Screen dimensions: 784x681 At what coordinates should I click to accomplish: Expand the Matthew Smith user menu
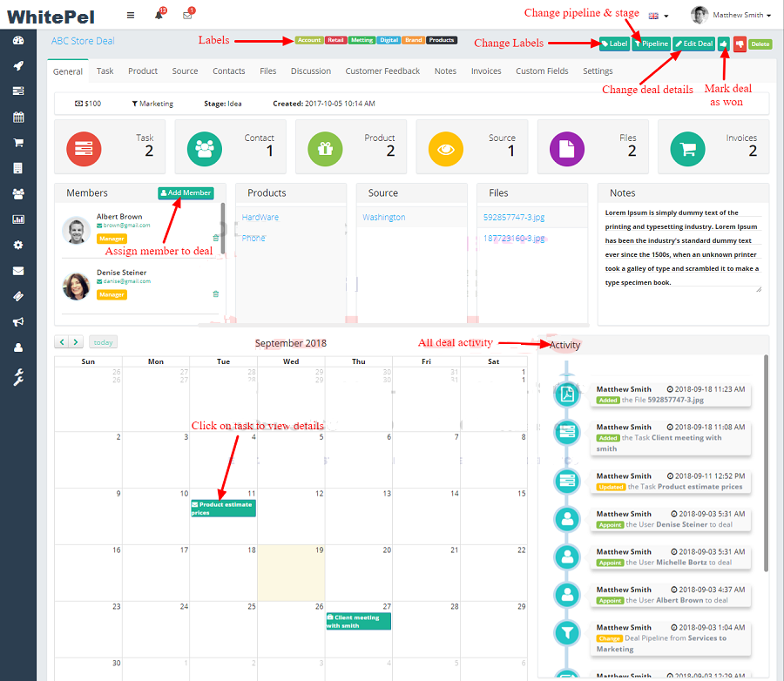(x=730, y=15)
